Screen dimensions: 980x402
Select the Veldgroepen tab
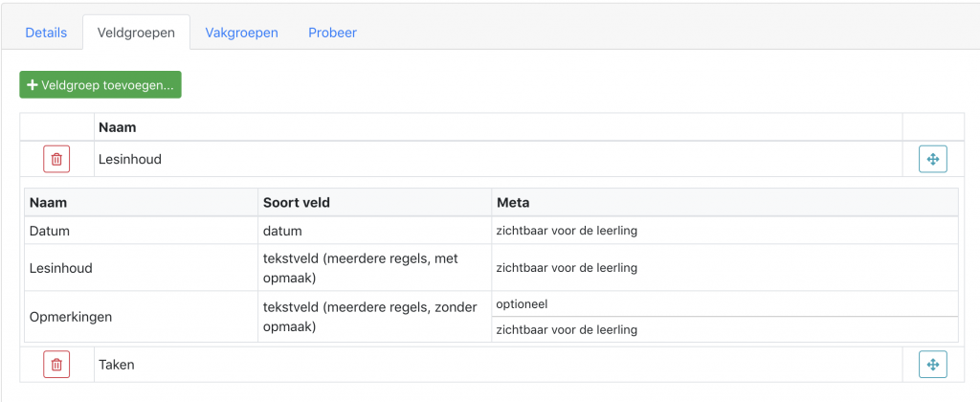coord(136,33)
